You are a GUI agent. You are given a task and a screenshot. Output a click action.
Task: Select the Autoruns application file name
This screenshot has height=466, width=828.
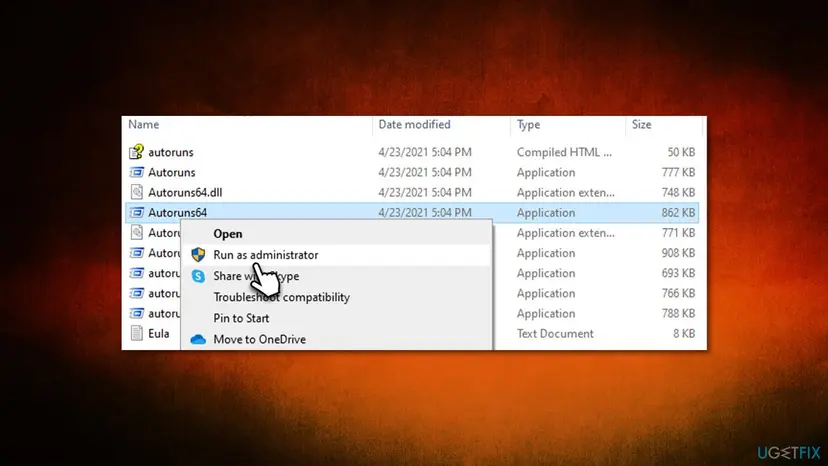172,172
